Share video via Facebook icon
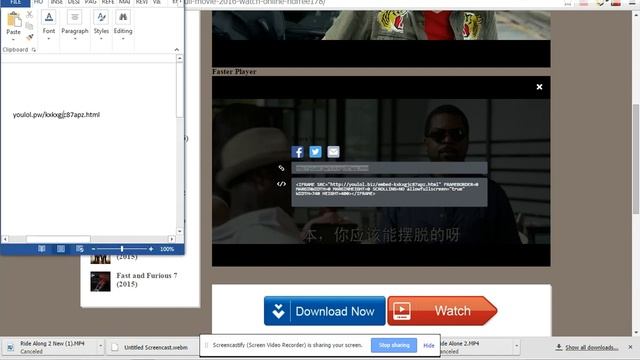Image resolution: width=640 pixels, height=360 pixels. [298, 152]
